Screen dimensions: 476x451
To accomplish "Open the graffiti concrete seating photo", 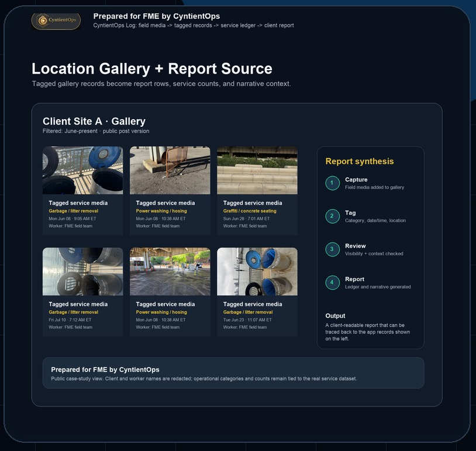I will click(x=257, y=171).
